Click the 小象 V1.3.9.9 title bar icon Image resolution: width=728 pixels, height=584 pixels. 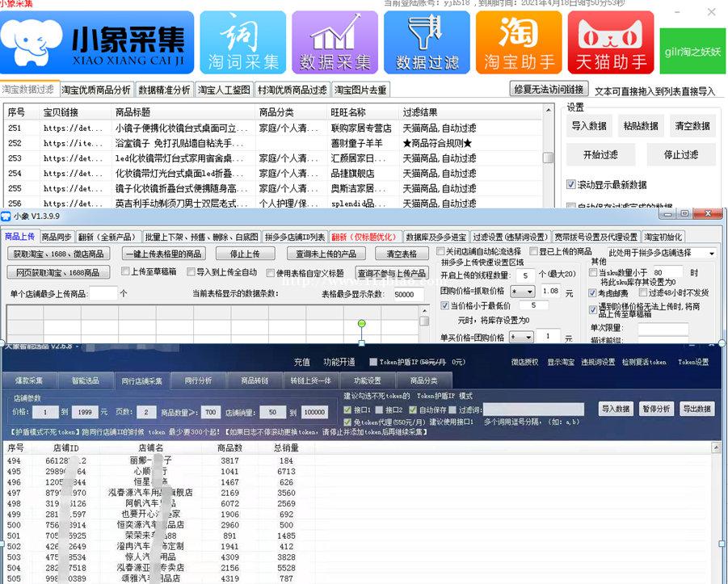(x=6, y=216)
